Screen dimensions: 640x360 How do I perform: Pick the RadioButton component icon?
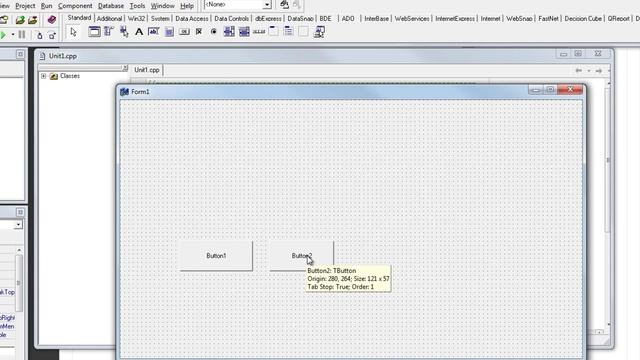pyautogui.click(x=213, y=32)
